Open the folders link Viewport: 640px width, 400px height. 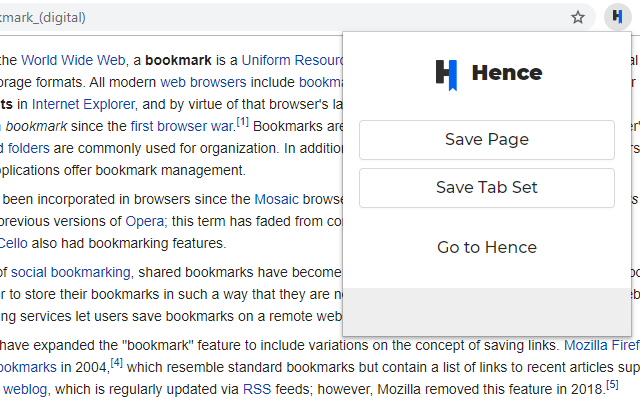pyautogui.click(x=29, y=148)
